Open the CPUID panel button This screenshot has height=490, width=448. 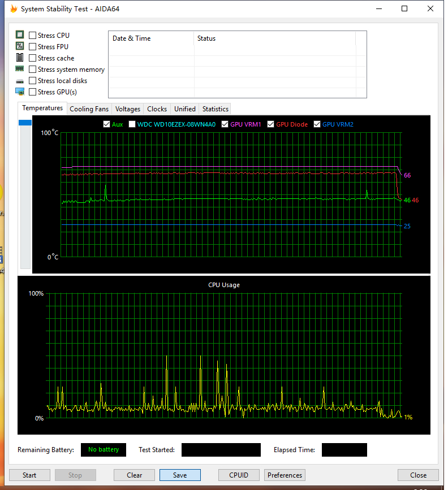239,475
